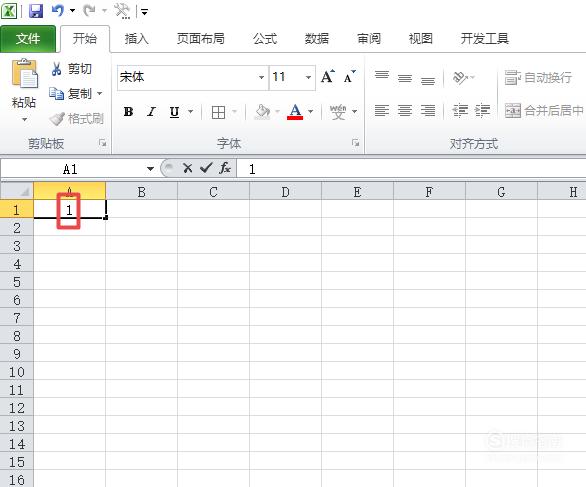Select row 5 header
Viewport: 586px width, 487px height.
tap(17, 282)
